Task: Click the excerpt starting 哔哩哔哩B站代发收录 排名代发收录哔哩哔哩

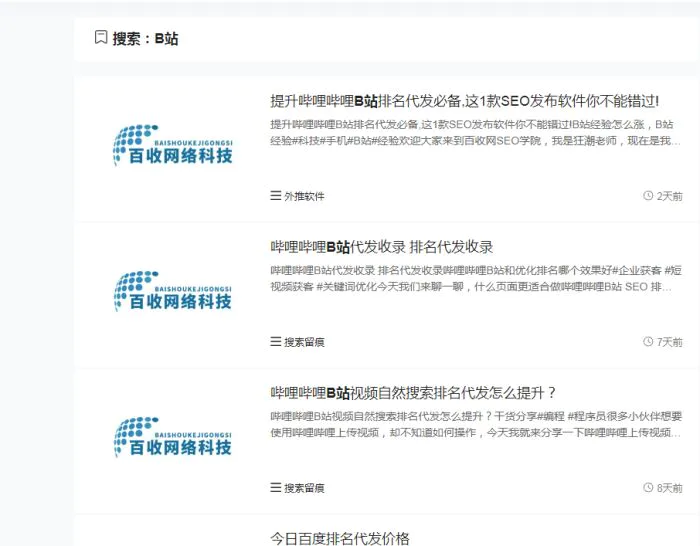Action: click(x=475, y=279)
